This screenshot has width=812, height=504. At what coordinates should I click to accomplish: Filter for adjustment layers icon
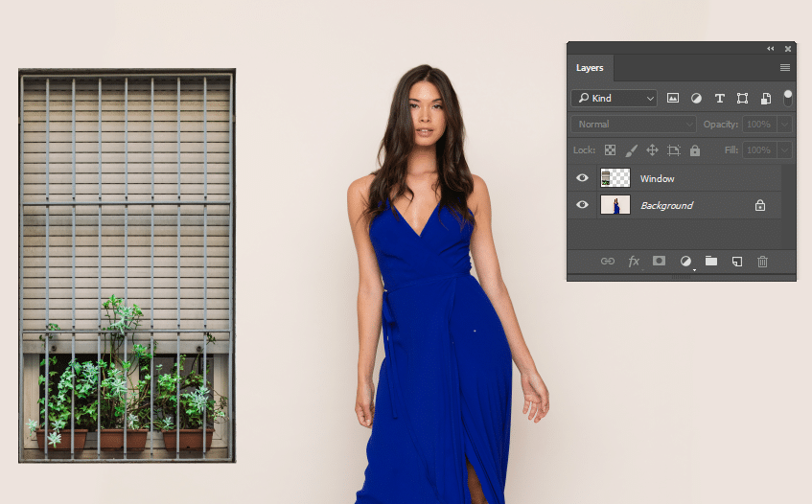tap(696, 98)
